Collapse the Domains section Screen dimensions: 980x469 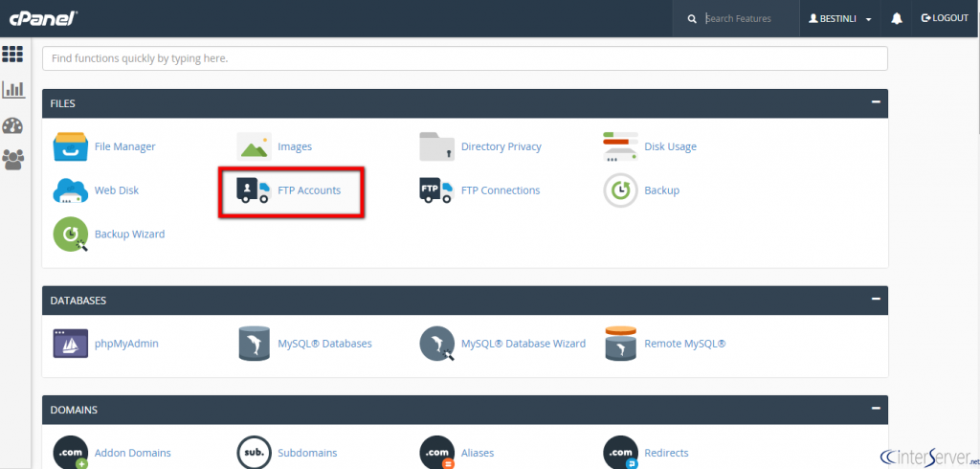coord(876,409)
